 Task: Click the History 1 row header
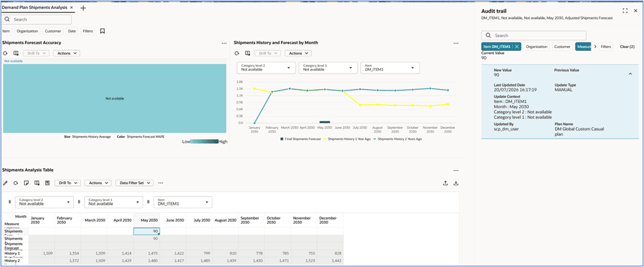click(x=15, y=253)
